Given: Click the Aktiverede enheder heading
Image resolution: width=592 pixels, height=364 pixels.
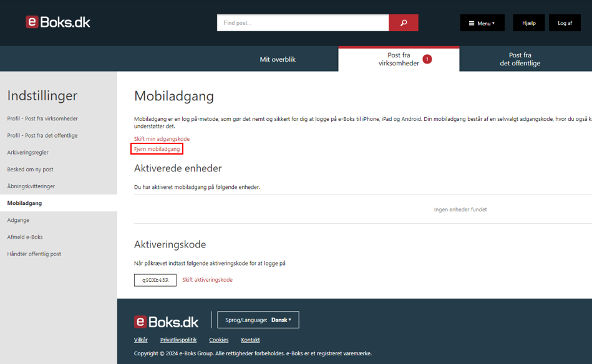Looking at the screenshot, I should (178, 168).
